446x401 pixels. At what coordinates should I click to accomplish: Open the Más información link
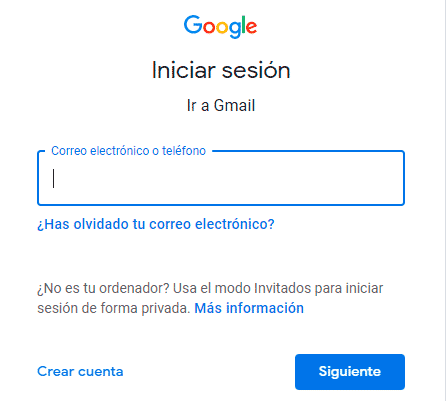pyautogui.click(x=249, y=308)
